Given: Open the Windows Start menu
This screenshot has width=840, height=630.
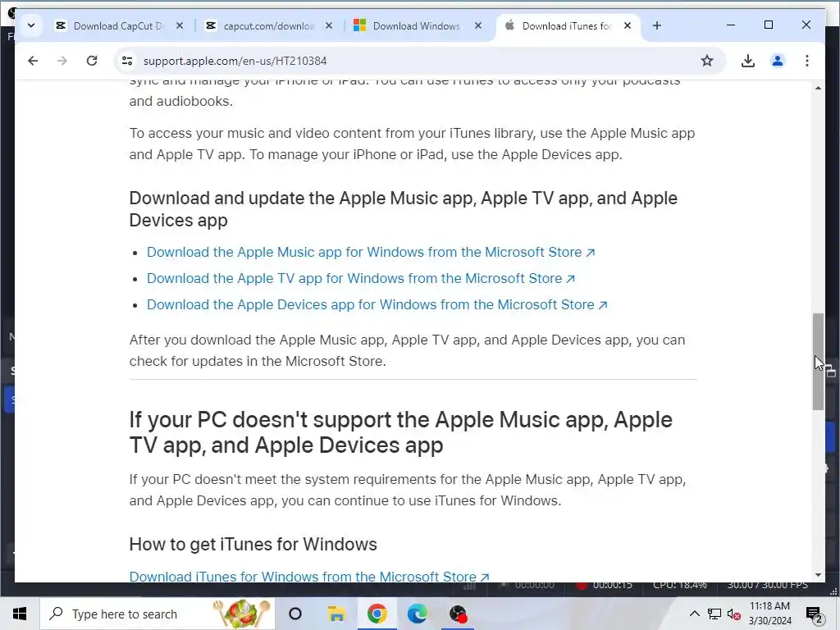Looking at the screenshot, I should [20, 614].
